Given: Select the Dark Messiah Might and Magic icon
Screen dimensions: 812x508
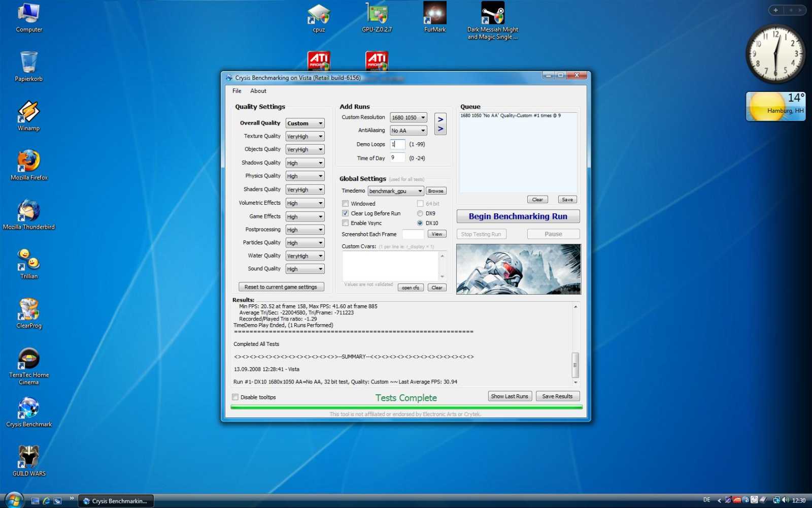Looking at the screenshot, I should [493, 20].
